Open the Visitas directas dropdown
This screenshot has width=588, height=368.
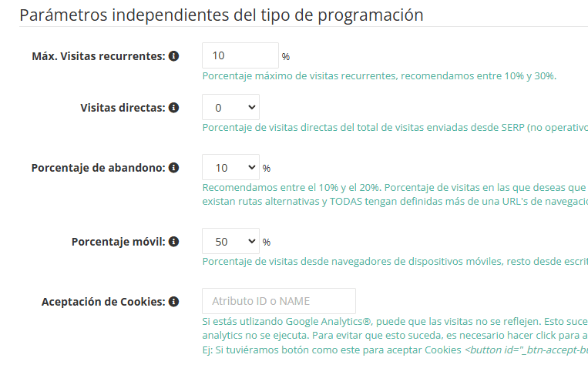230,108
